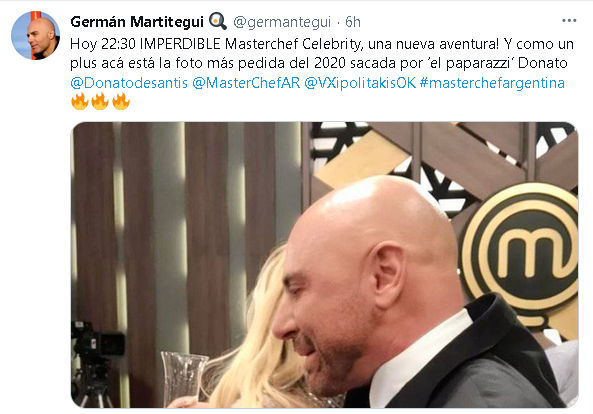Open the three-dot more options menu
Screen dimensions: 593x414
(569, 21)
